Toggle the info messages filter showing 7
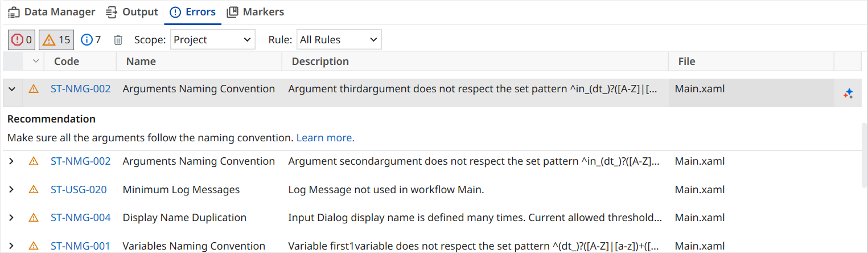Viewport: 868px width, 253px height. click(91, 40)
